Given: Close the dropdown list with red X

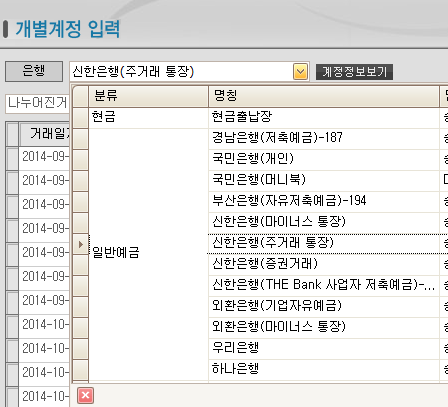Looking at the screenshot, I should point(85,395).
